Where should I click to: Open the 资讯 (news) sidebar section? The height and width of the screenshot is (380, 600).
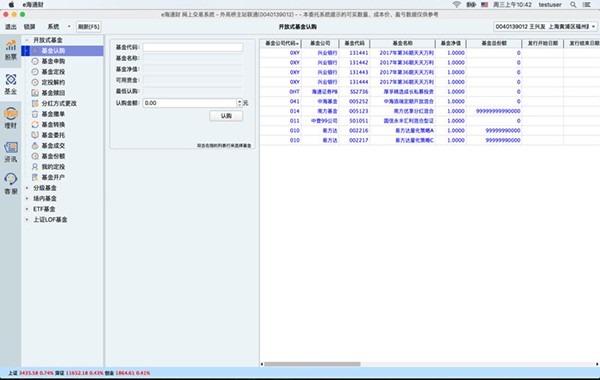coord(11,152)
